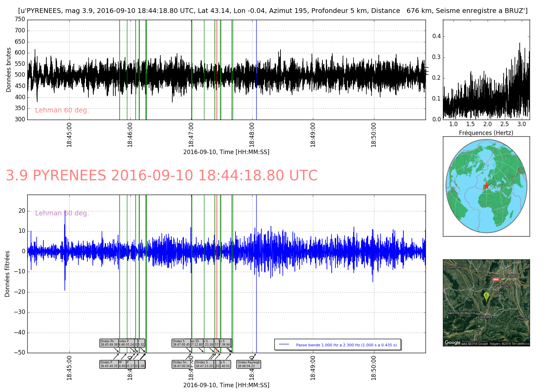The width and height of the screenshot is (546, 392).
Task: Click the Ondes S 18:47:23.20 annotation box
Action: coord(204,364)
